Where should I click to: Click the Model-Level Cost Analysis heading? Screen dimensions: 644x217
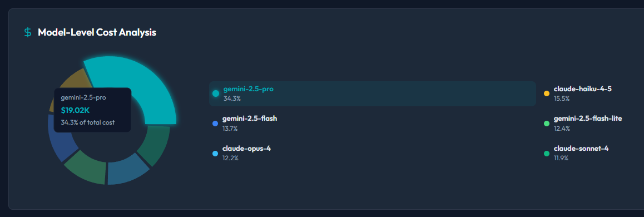point(97,32)
